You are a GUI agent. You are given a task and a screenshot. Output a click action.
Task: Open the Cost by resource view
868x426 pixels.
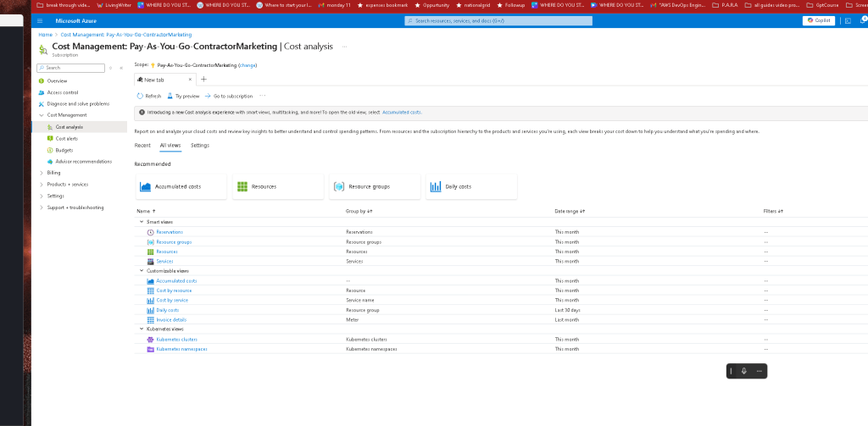pos(174,290)
